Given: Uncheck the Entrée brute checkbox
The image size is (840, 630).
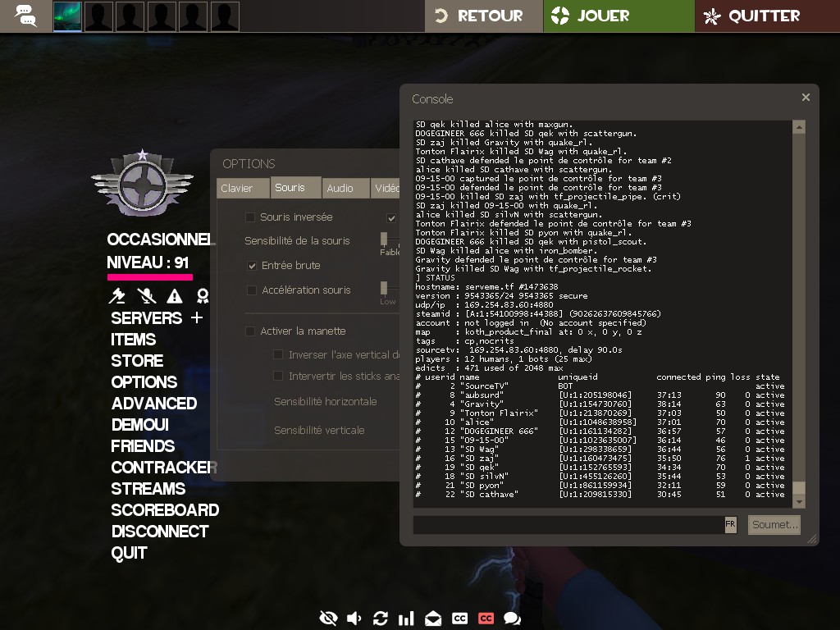Looking at the screenshot, I should tap(253, 266).
